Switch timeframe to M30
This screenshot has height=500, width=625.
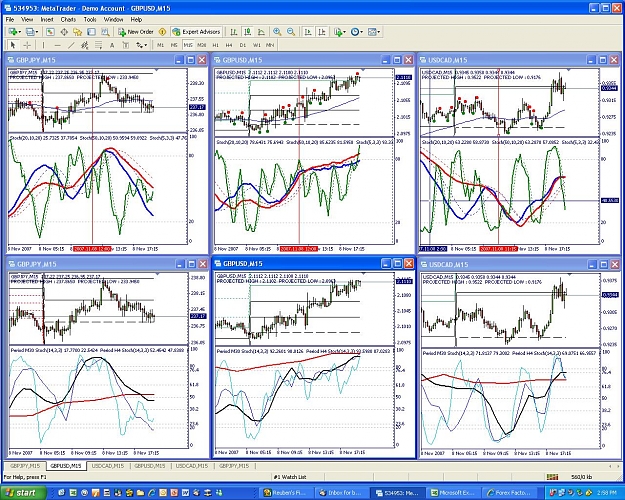[202, 45]
